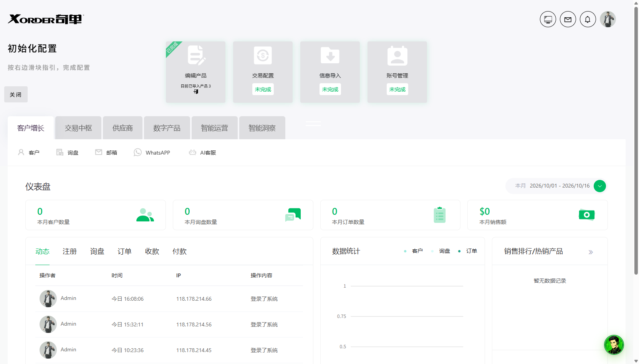Open the 信息导入 setup card icon

pyautogui.click(x=330, y=56)
